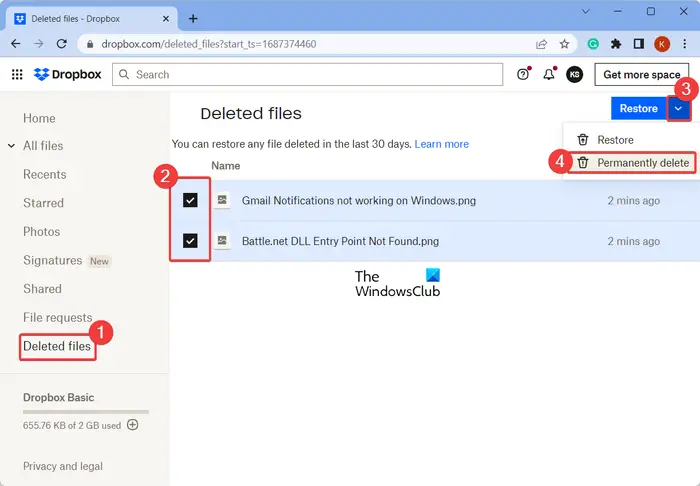Open the KS account avatar
Image resolution: width=700 pixels, height=486 pixels.
point(574,75)
